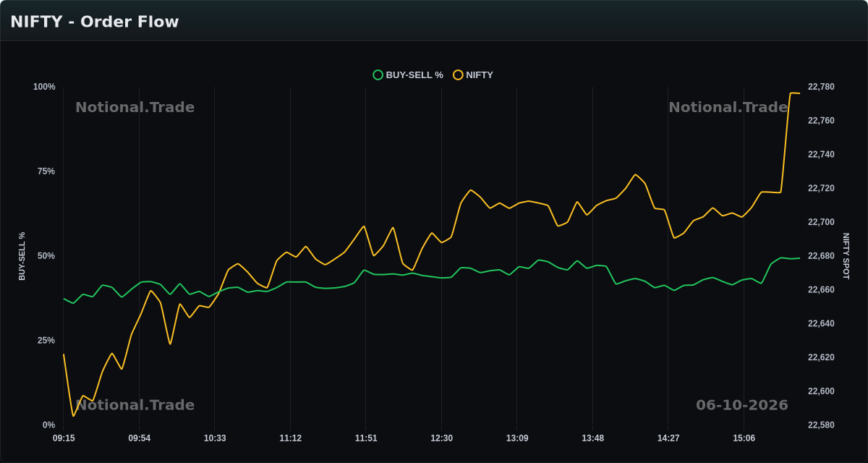
Task: Click the 22,600 price axis label
Action: [821, 391]
